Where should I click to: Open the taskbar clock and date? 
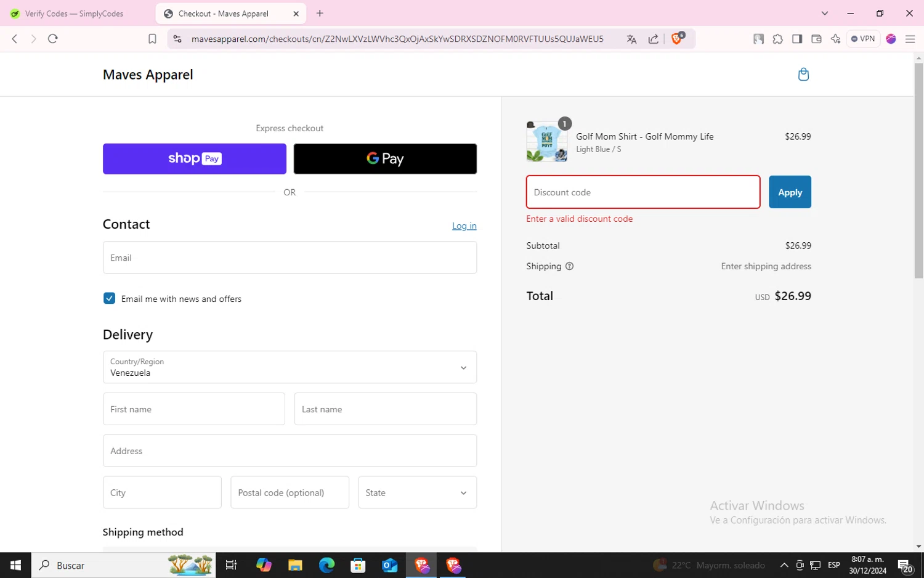[867, 565]
